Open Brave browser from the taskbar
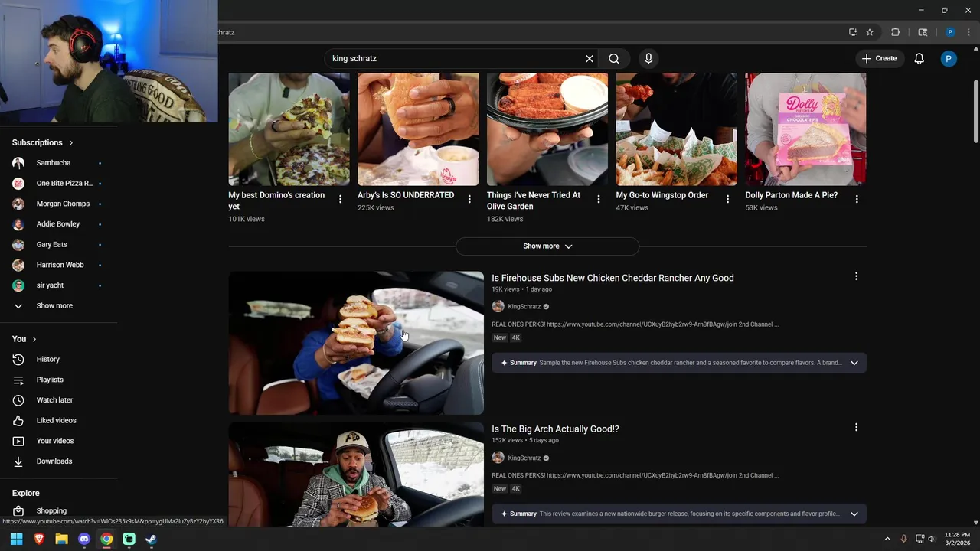Screen dimensions: 980x551 point(39,539)
